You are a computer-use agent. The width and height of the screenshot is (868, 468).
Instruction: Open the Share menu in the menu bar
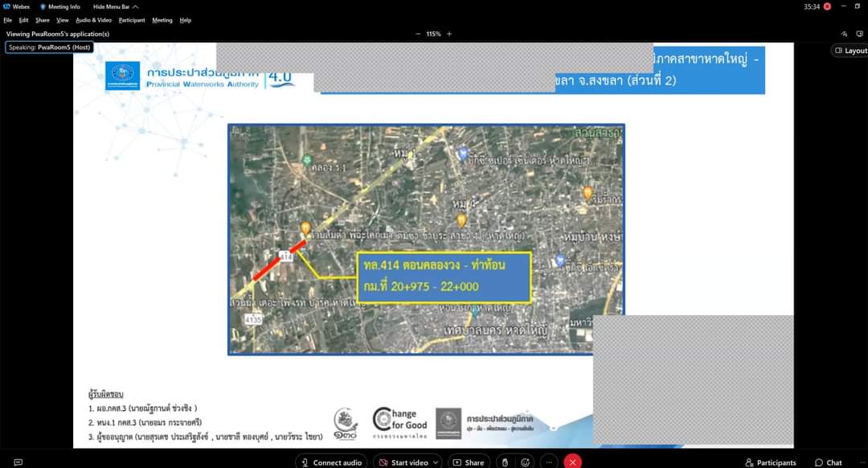click(43, 20)
